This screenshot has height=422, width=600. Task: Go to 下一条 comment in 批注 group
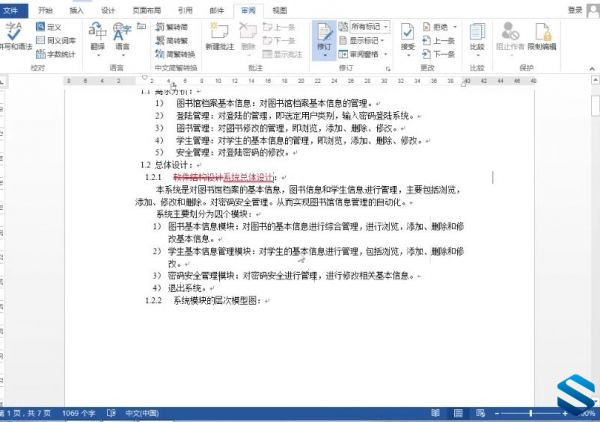tap(279, 41)
